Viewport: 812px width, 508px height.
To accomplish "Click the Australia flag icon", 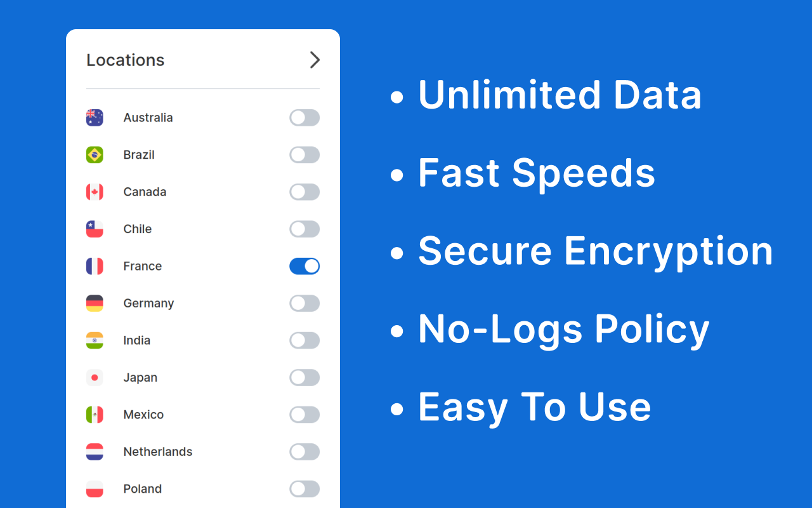I will pos(95,117).
